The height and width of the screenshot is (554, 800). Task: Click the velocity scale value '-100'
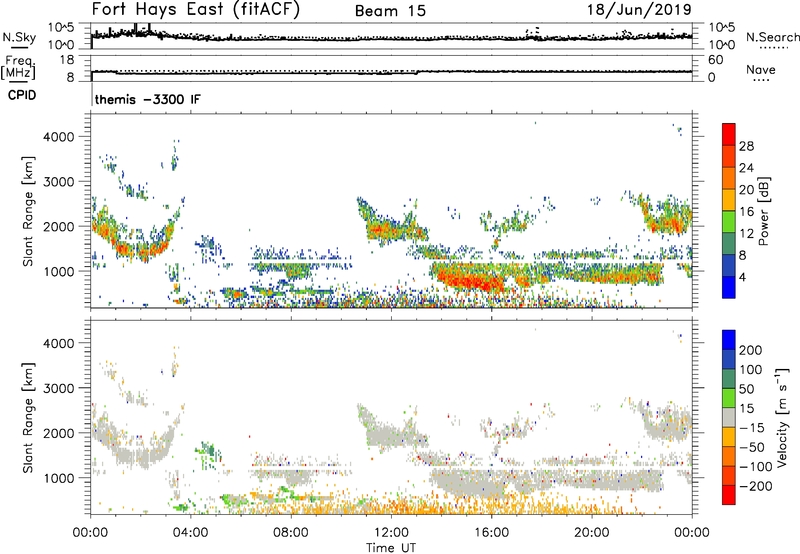pos(755,467)
